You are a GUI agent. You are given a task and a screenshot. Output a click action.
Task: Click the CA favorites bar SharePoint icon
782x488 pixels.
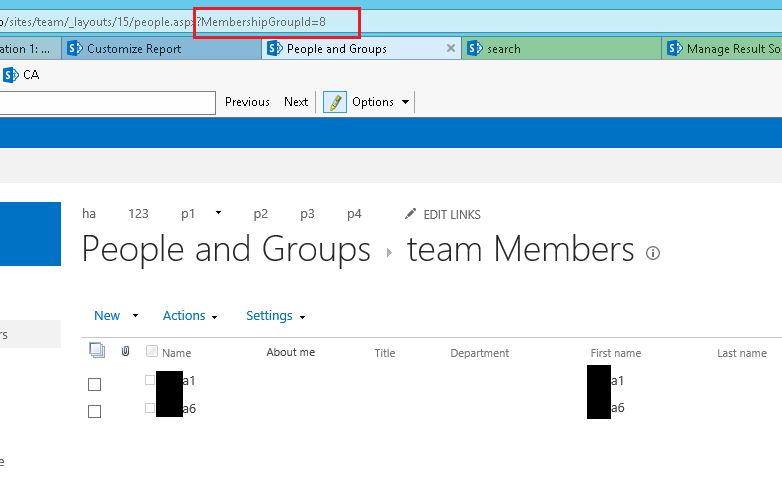[x=11, y=75]
